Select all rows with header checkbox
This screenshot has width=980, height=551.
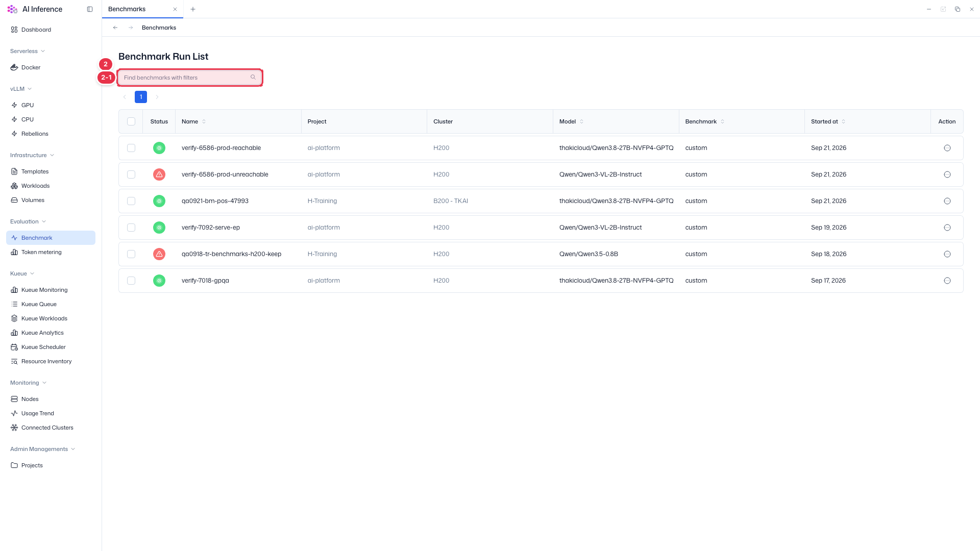click(x=131, y=121)
